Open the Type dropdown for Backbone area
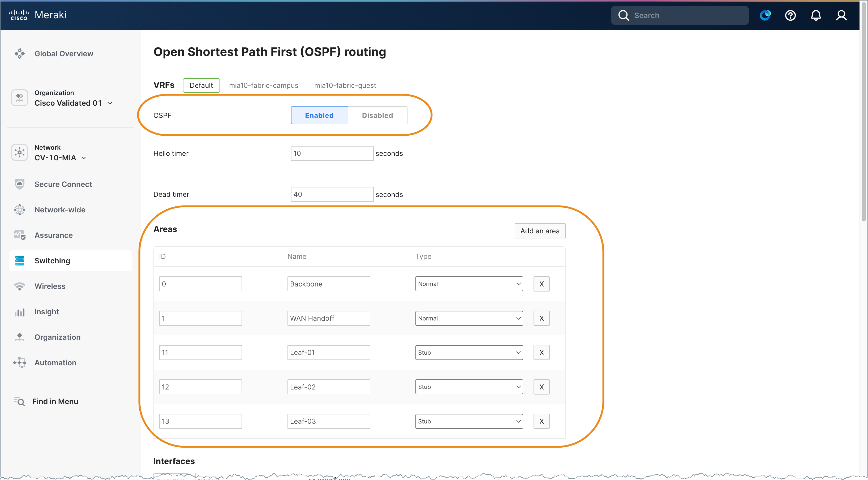Screen dimensions: 868x480 pos(469,284)
